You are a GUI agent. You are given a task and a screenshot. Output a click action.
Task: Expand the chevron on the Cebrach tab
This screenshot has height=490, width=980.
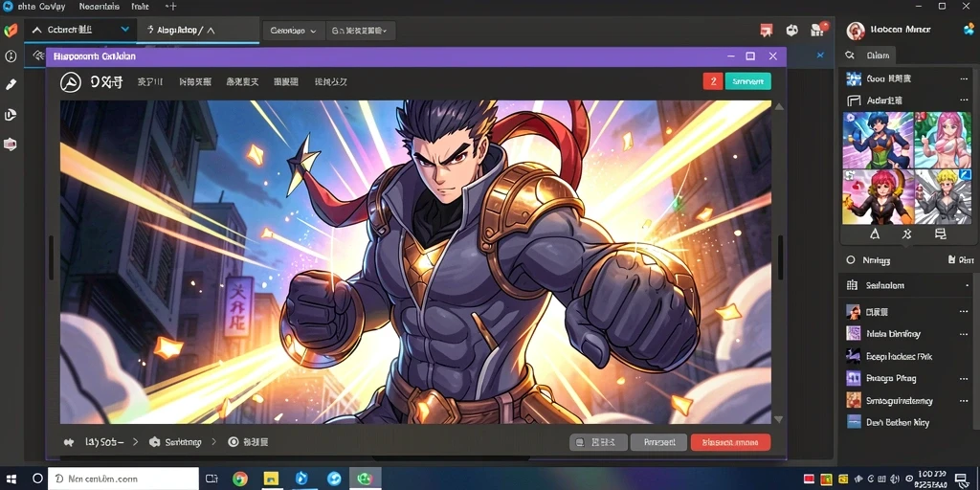(x=125, y=30)
